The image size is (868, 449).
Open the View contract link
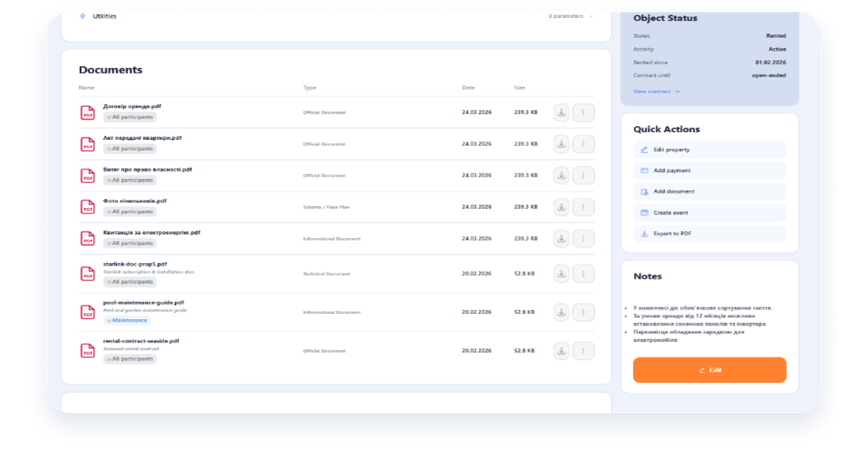point(656,91)
